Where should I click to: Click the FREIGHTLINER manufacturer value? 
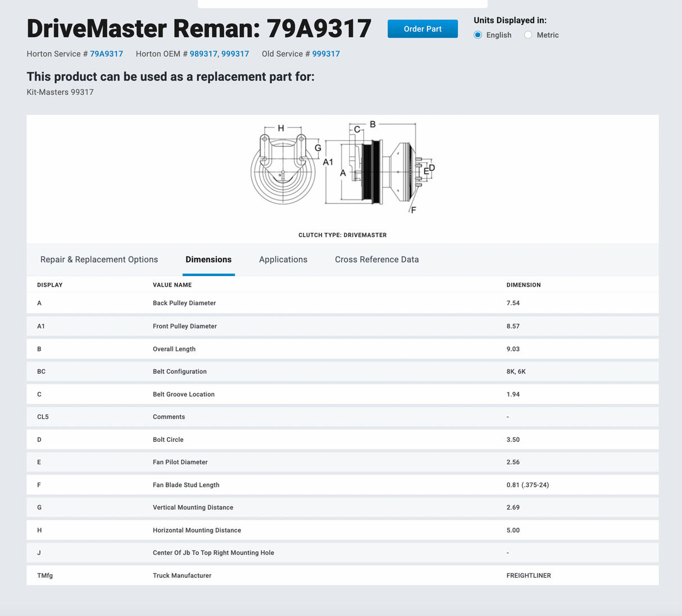(529, 576)
